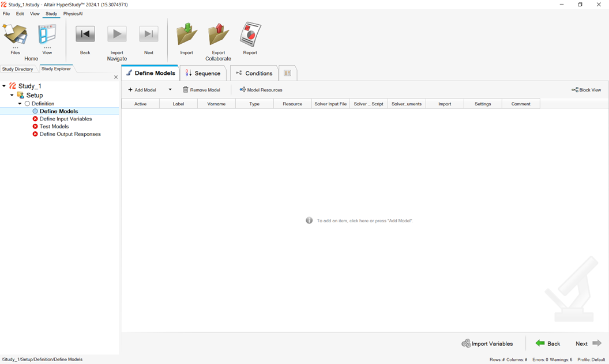Click the Block View icon
This screenshot has width=609, height=364.
(x=575, y=90)
